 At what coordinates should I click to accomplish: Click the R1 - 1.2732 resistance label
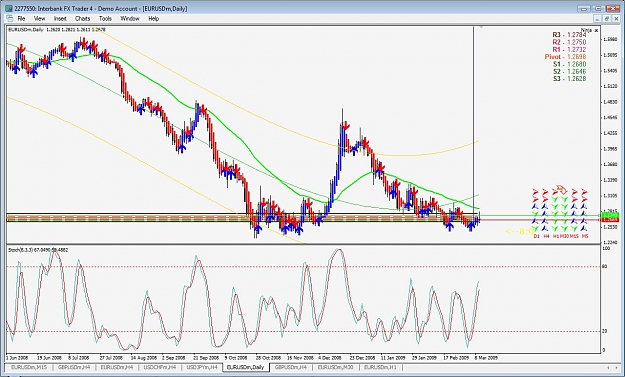[569, 49]
